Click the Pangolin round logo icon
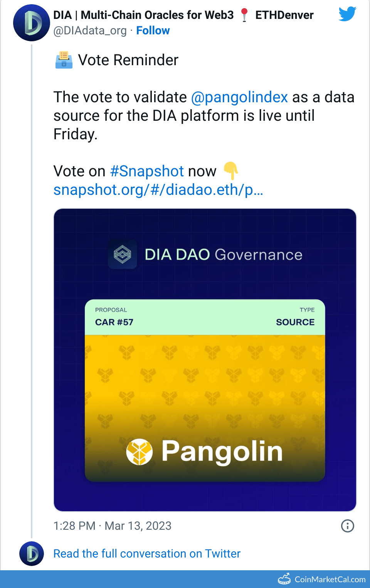Screen dimensions: 370x588 click(140, 452)
